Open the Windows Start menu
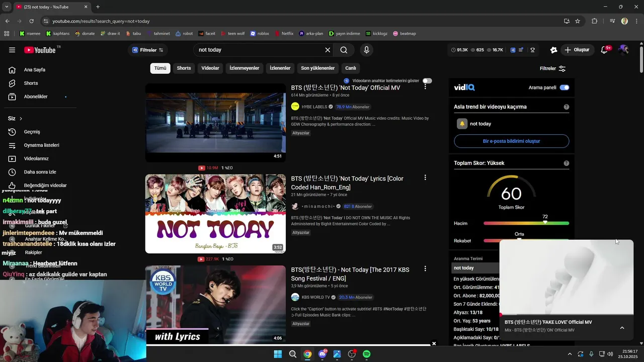 [278, 354]
